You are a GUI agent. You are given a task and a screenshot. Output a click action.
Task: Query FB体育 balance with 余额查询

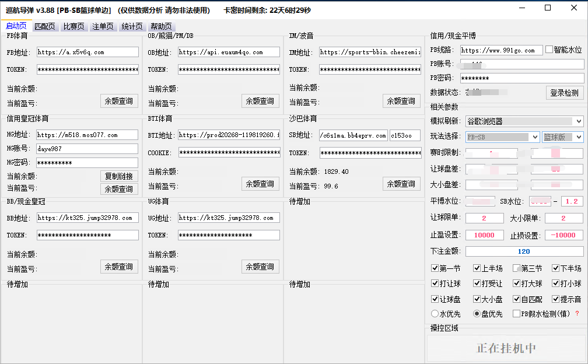(119, 100)
